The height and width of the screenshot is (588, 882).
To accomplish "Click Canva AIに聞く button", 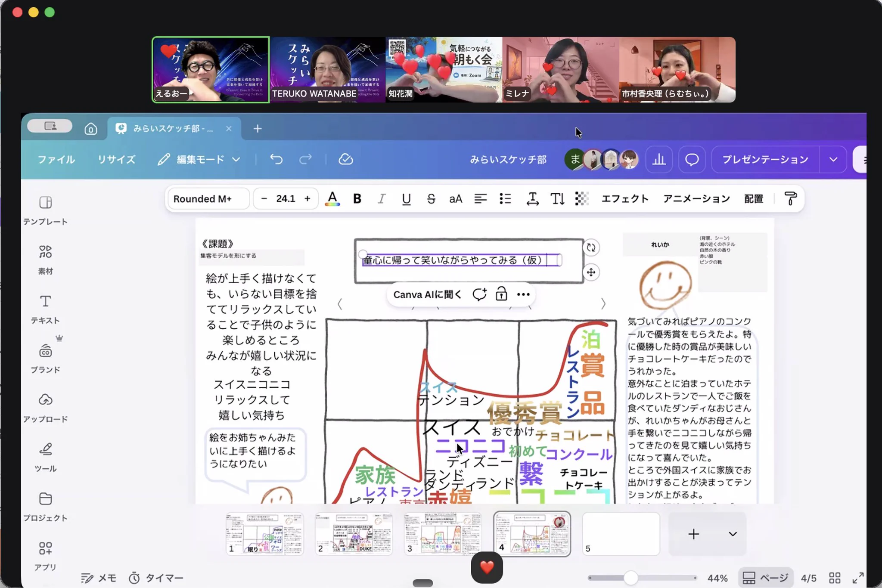I will [427, 294].
